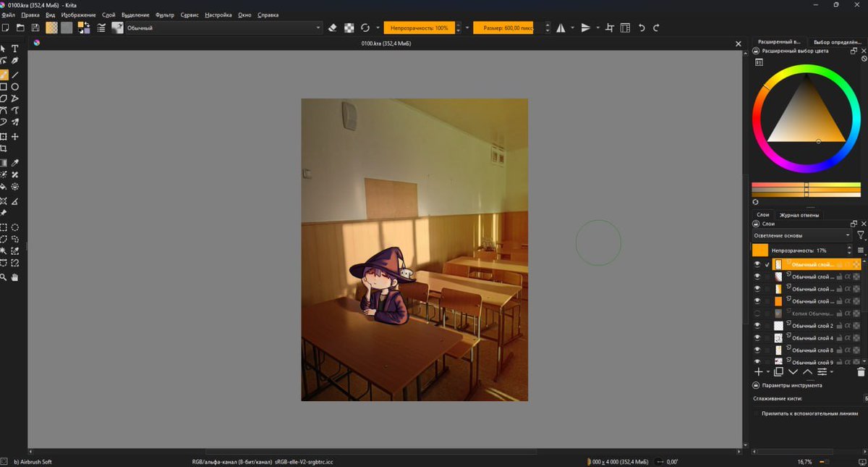Select the Calligraphy tool
The height and width of the screenshot is (467, 868).
point(14,61)
